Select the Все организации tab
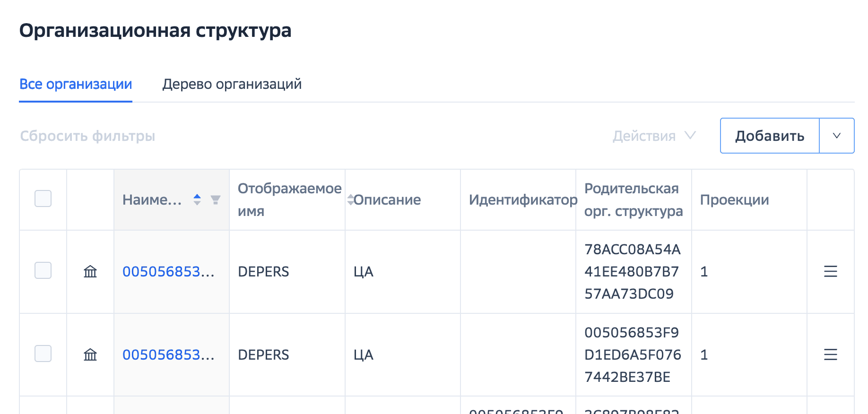868x414 pixels. [76, 84]
